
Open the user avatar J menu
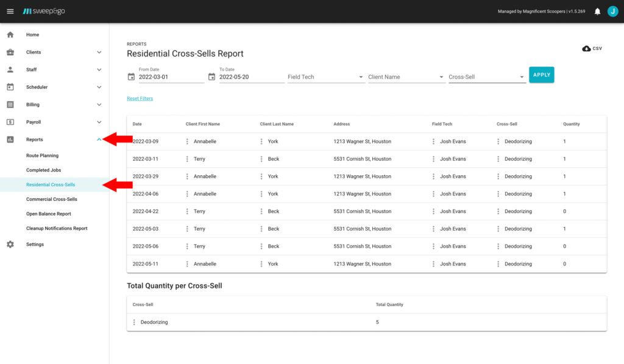[x=612, y=11]
